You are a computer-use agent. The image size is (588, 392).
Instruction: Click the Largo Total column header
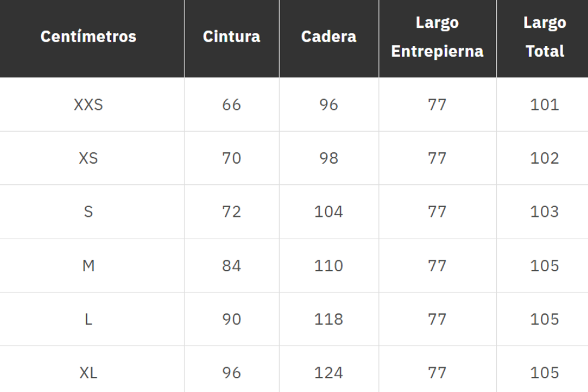pos(544,37)
